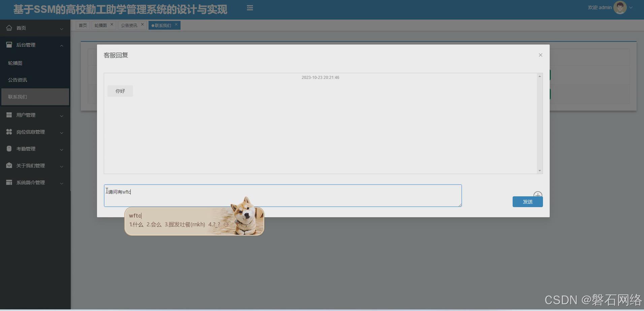Click the chat scrollbar down arrow
644x311 pixels.
540,170
